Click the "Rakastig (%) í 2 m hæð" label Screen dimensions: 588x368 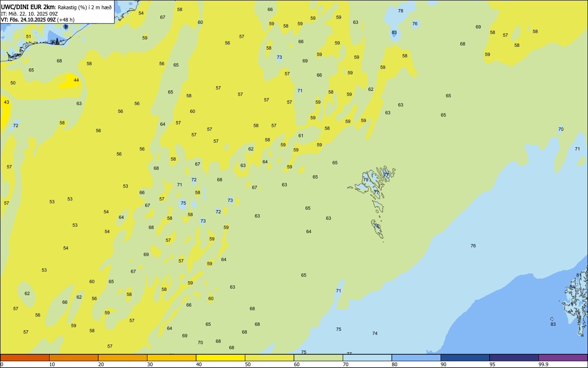click(x=85, y=7)
